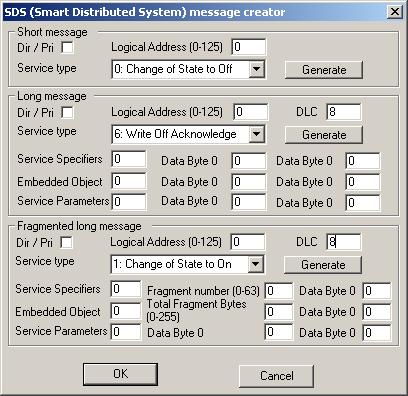The height and width of the screenshot is (396, 408).
Task: Click Fragmented long message DLC field
Action: tap(344, 242)
